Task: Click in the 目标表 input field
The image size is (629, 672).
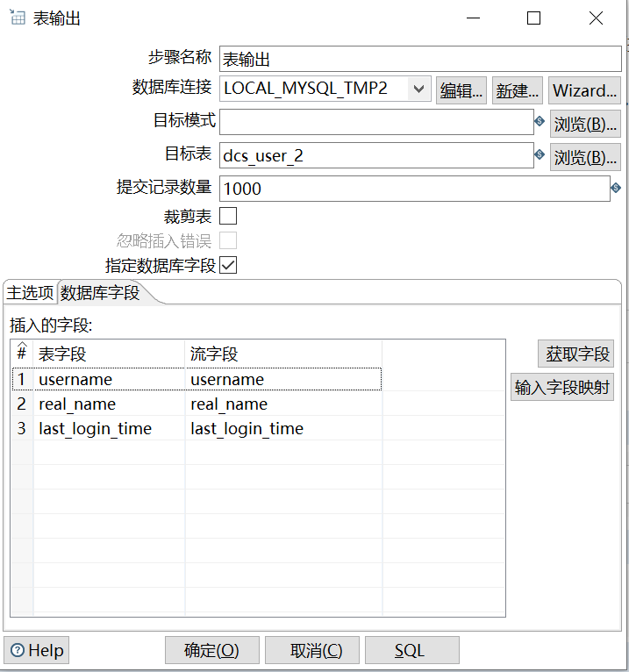Action: coord(376,155)
